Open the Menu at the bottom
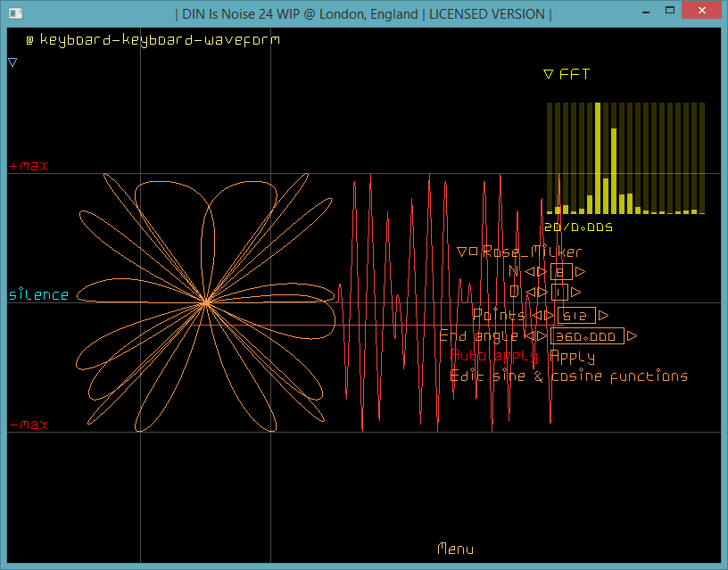 [455, 549]
